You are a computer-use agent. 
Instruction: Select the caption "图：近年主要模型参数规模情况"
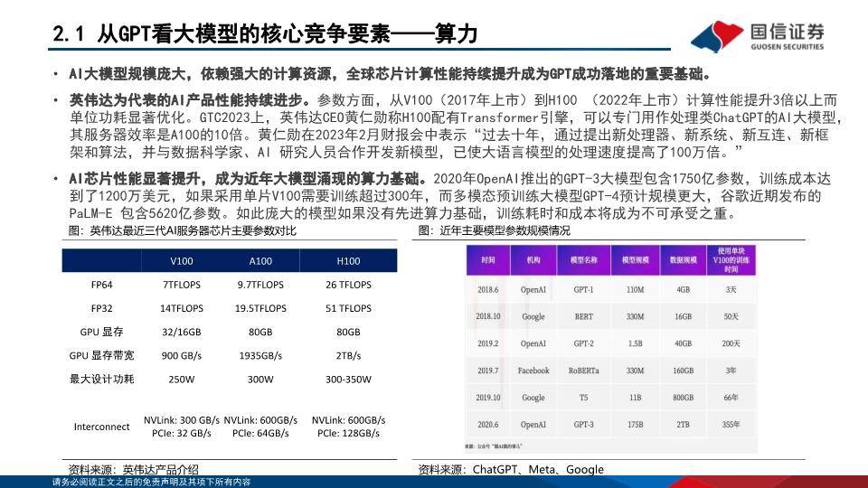tap(495, 230)
